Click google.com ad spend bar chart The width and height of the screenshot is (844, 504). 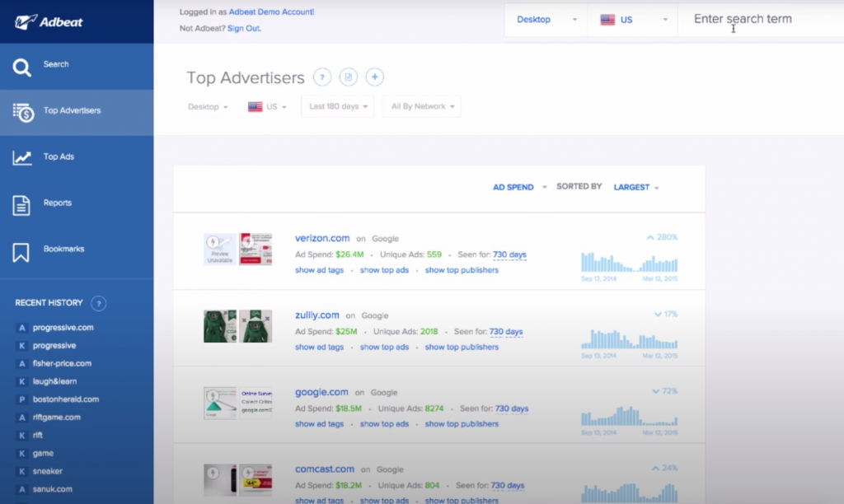(629, 416)
